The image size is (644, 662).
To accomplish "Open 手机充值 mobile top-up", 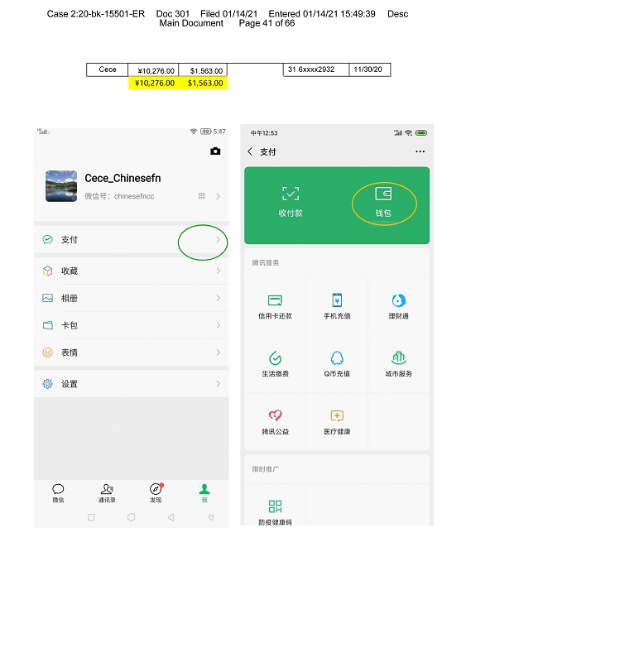I will click(x=337, y=307).
